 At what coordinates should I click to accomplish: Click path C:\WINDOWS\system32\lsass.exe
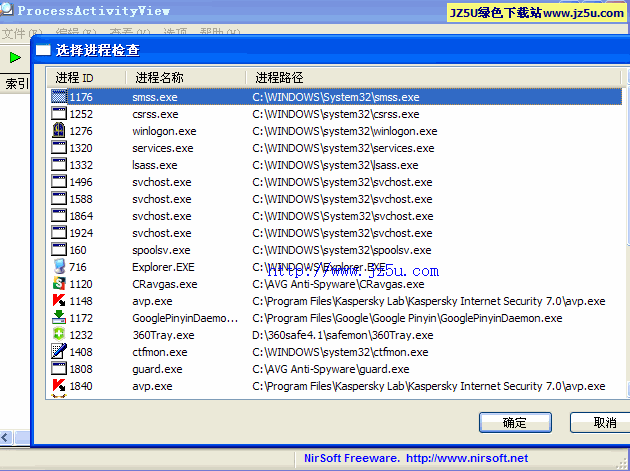tap(335, 165)
